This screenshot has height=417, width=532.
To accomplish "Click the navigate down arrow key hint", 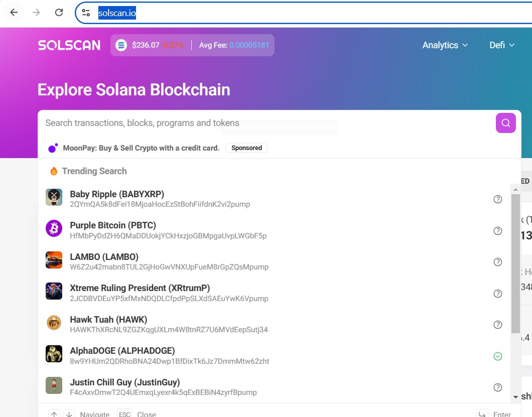I will [69, 414].
